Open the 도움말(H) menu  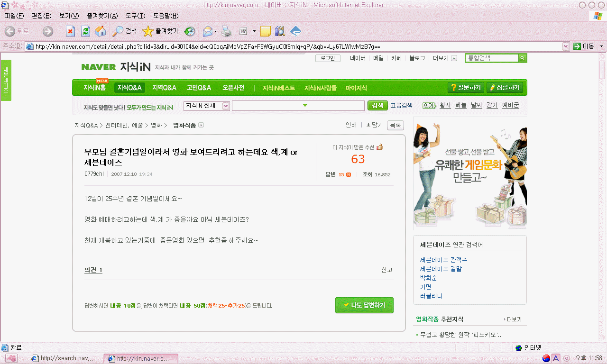coord(166,16)
